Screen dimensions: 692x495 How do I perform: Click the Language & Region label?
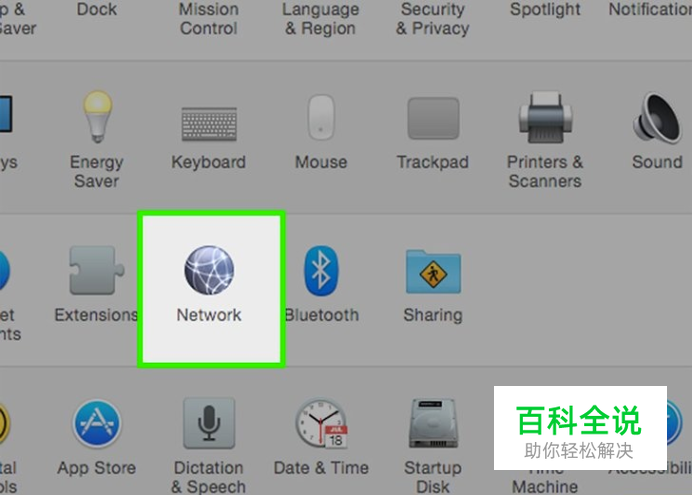point(320,19)
